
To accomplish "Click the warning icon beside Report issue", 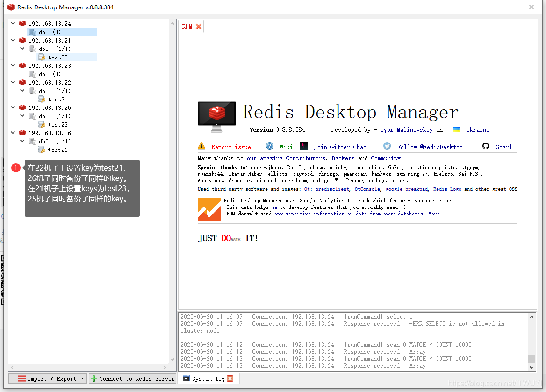I will pos(201,146).
